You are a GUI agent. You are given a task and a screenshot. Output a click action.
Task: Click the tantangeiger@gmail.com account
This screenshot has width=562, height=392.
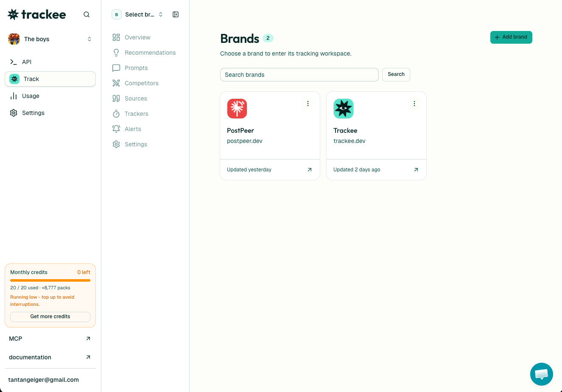44,380
